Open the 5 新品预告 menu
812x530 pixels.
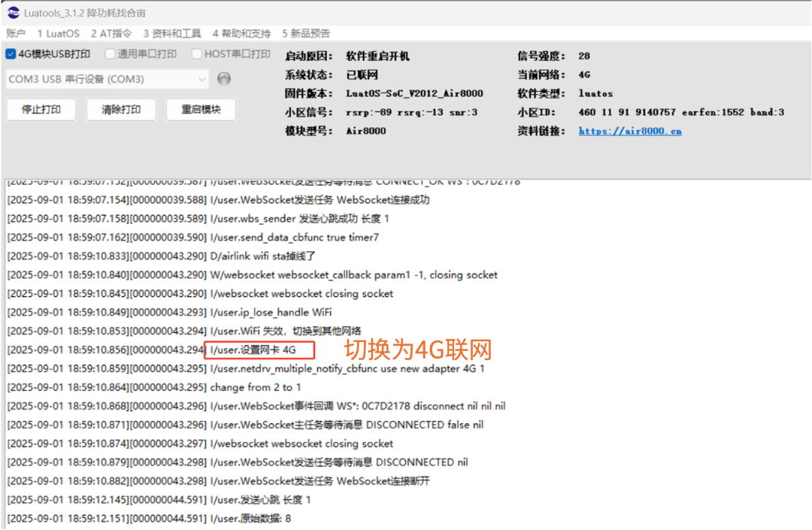pos(304,32)
